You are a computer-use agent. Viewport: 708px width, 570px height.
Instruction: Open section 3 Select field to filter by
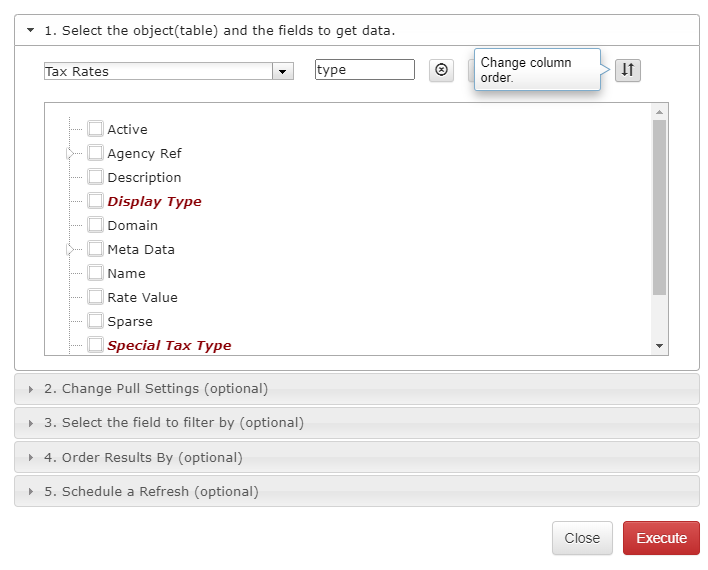tap(357, 423)
